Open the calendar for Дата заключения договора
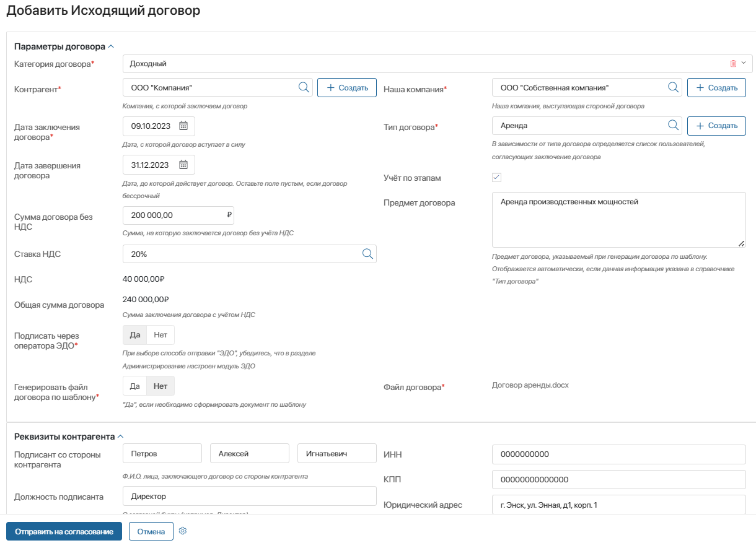This screenshot has width=756, height=543. [x=183, y=126]
